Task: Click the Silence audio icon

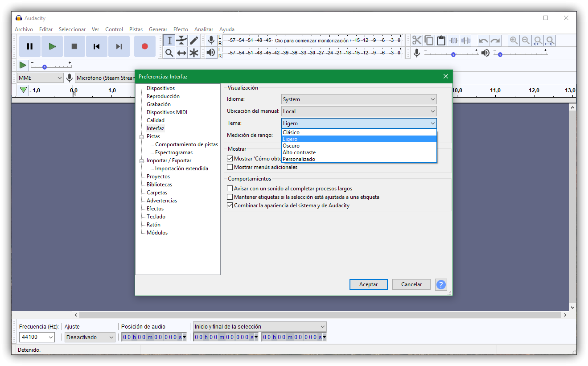Action: [466, 41]
